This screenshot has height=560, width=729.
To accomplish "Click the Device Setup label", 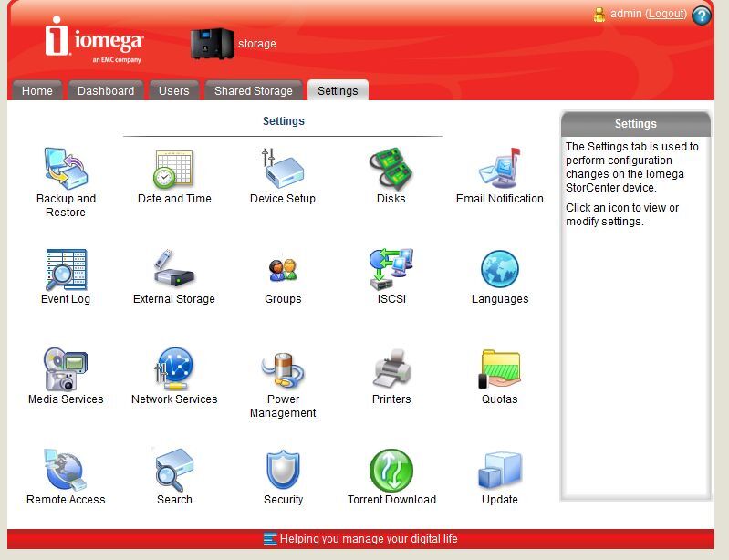I will coord(283,199).
